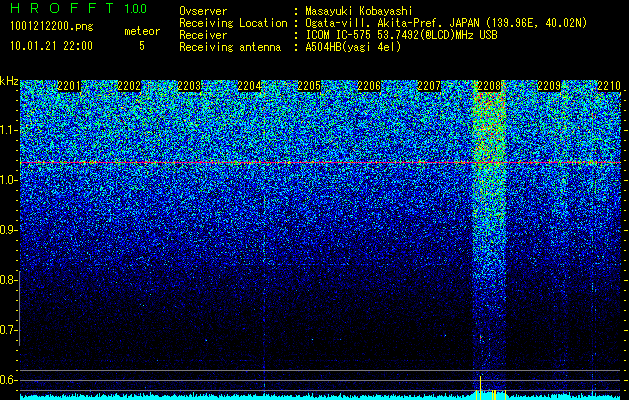Click the kHz axis unit label
Viewport: 629px width, 400px height.
(x=9, y=81)
